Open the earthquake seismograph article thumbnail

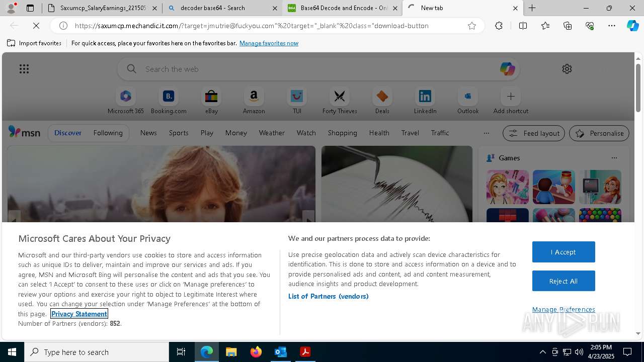[x=397, y=184]
